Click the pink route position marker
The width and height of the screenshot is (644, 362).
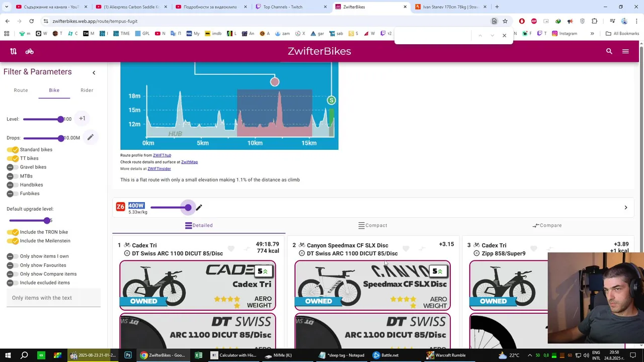(x=275, y=82)
